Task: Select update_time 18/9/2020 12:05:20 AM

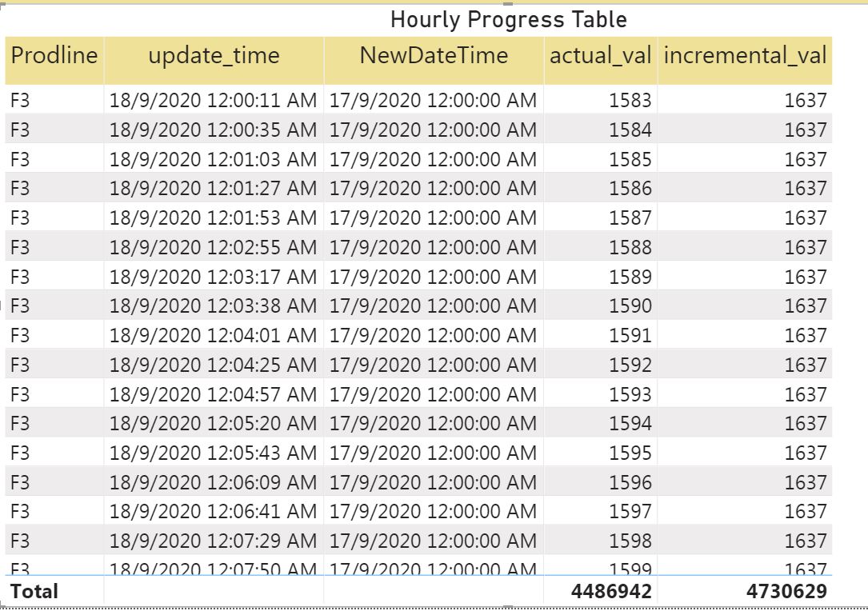Action: 213,423
